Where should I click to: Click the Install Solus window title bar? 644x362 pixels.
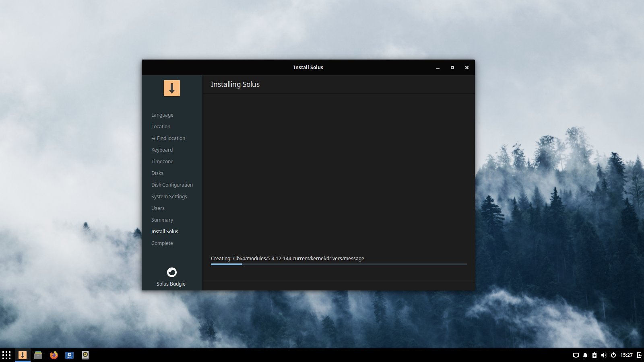tap(308, 68)
